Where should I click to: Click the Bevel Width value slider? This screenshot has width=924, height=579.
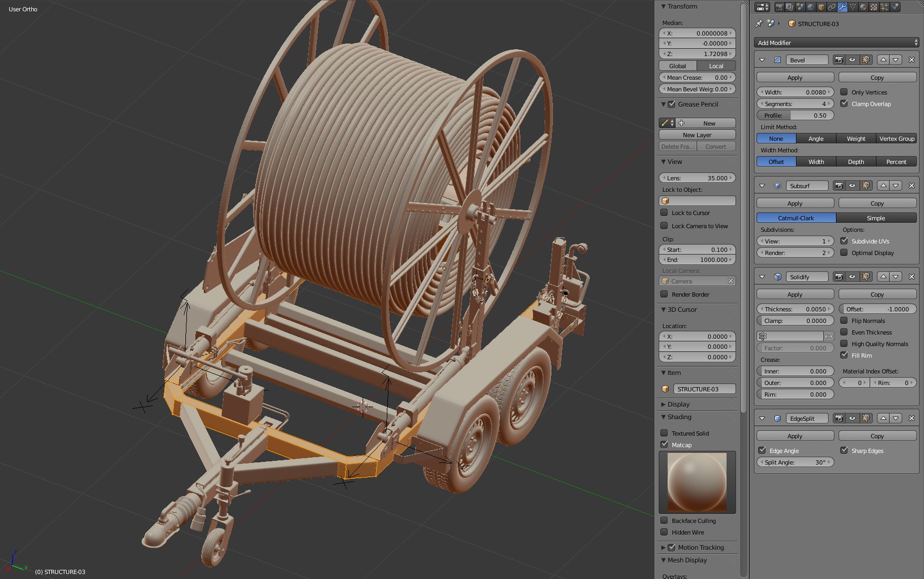795,92
